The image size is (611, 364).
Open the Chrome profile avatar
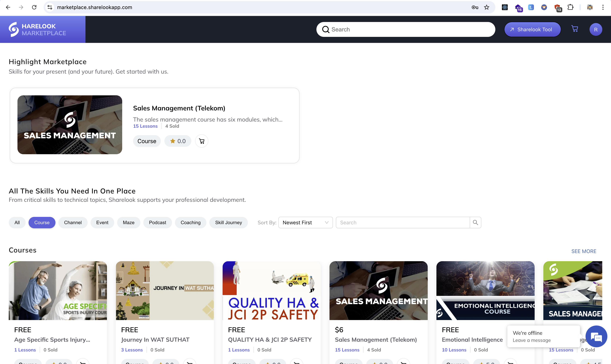coord(590,7)
